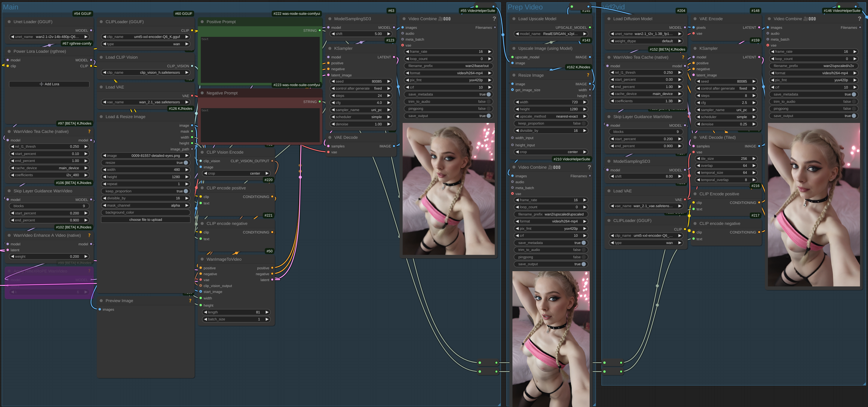Click the Main group title

tap(10, 7)
